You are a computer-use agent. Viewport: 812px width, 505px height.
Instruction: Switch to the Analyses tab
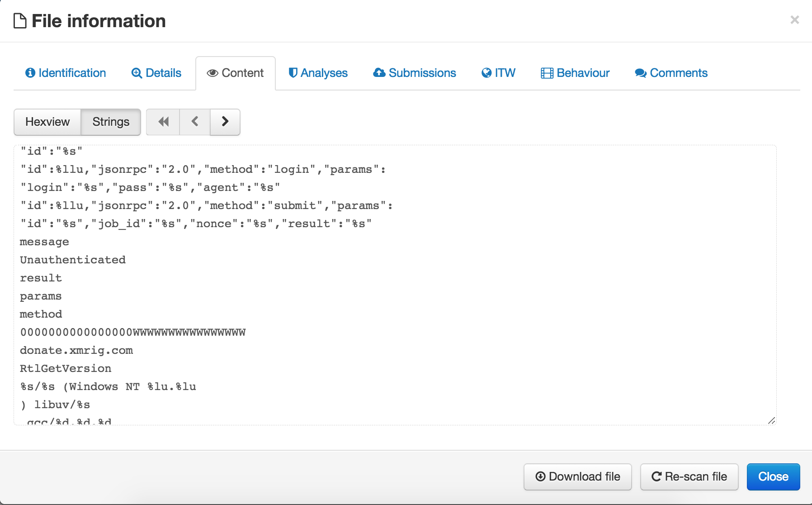318,73
